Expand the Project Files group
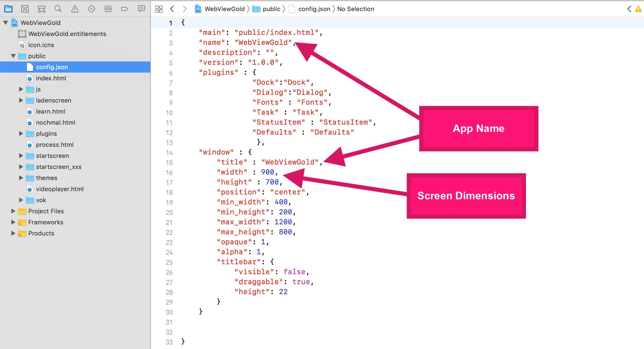644x349 pixels. coord(13,211)
